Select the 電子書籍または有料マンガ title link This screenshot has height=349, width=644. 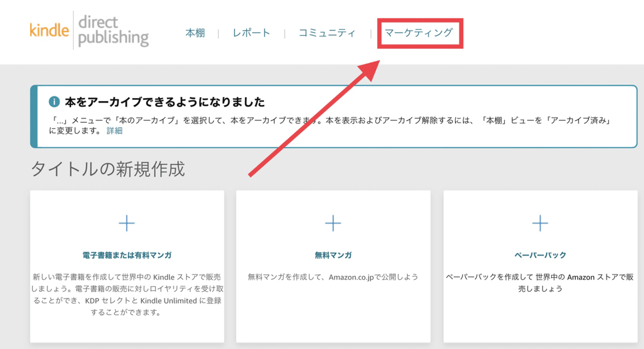[x=127, y=255]
